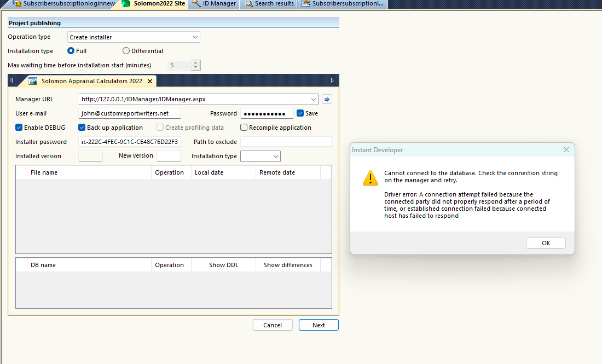Image resolution: width=602 pixels, height=364 pixels.
Task: Click the Manager URL go arrow icon
Action: (x=327, y=99)
